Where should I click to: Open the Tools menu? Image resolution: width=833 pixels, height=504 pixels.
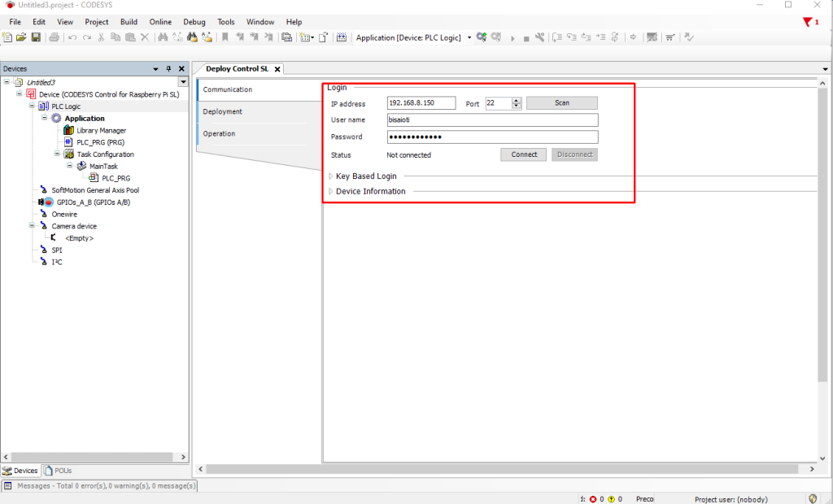click(x=226, y=22)
